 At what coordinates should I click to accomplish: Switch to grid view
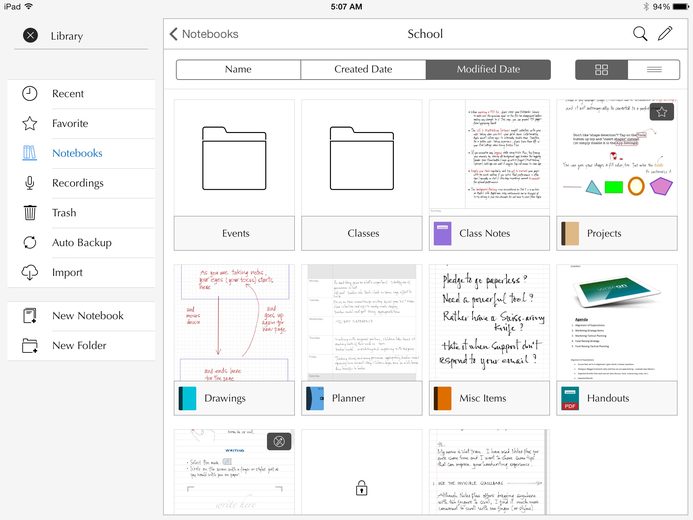point(602,69)
